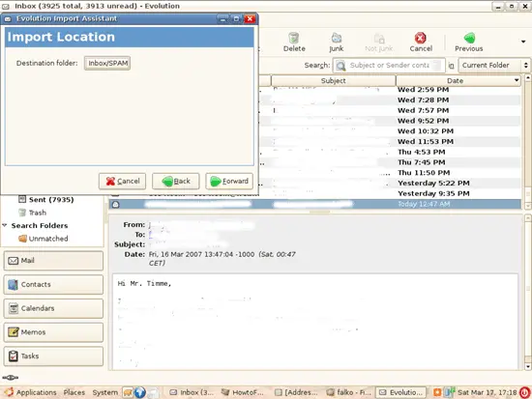This screenshot has height=399, width=532.
Task: Click the search magnifier icon
Action: click(x=340, y=65)
